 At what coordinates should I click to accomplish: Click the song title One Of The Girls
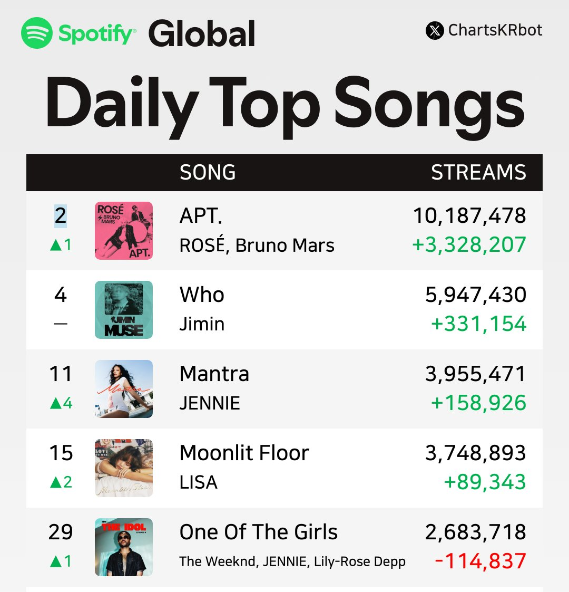point(258,532)
